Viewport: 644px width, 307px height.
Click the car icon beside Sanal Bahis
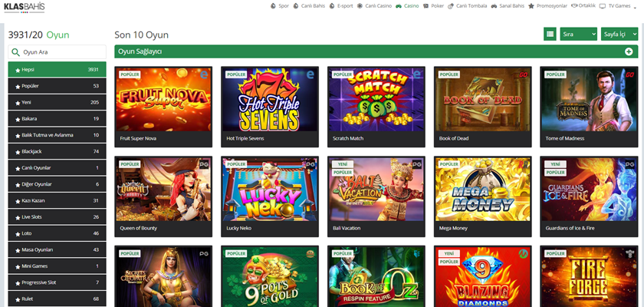494,6
